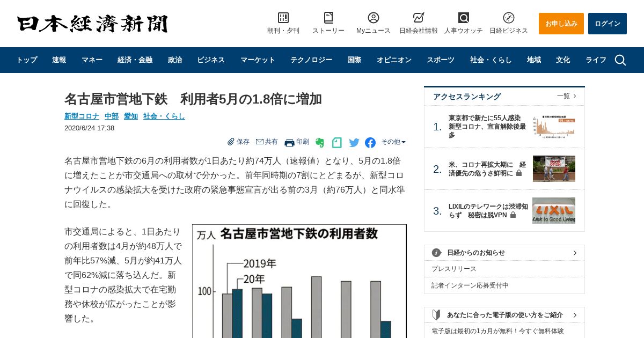The height and width of the screenshot is (338, 644).
Task: Open the マーケット menu item
Action: tap(258, 60)
